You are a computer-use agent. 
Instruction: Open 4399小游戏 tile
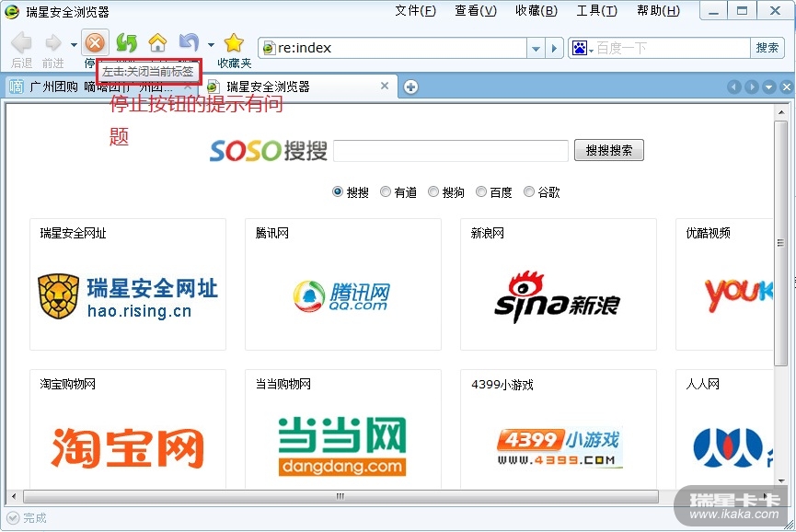coord(559,429)
